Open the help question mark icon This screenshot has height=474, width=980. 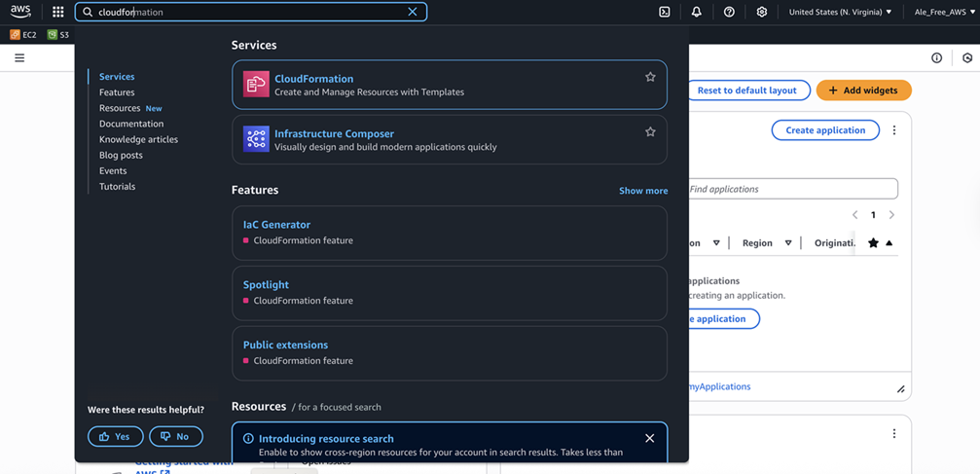[x=729, y=12]
